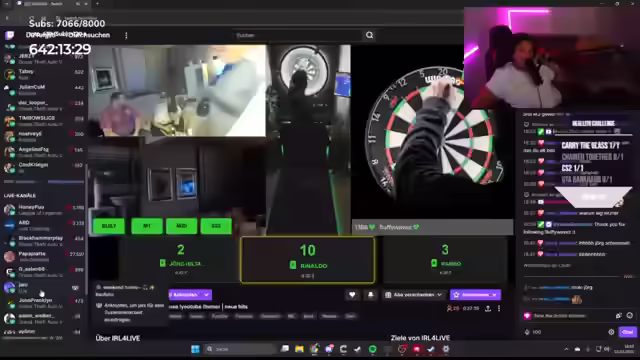Click the Ziele von IRL4LIVE heading
This screenshot has width=640, height=360.
(x=420, y=338)
